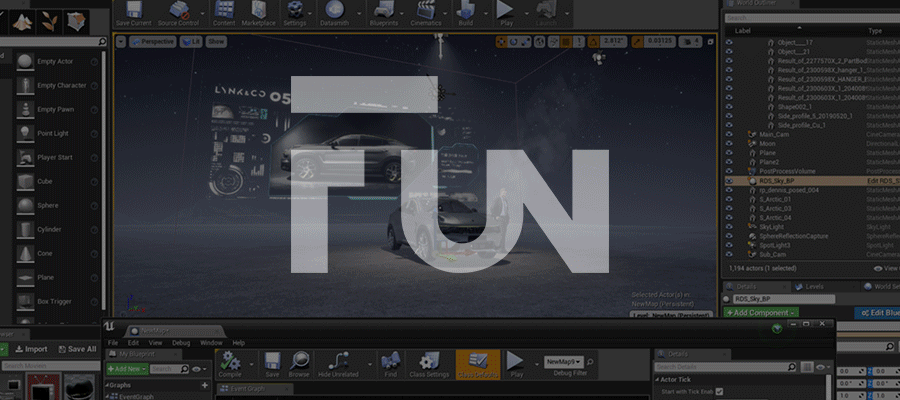The height and width of the screenshot is (400, 900).
Task: Open Class Settings in Blueprint toolbar
Action: click(x=428, y=362)
